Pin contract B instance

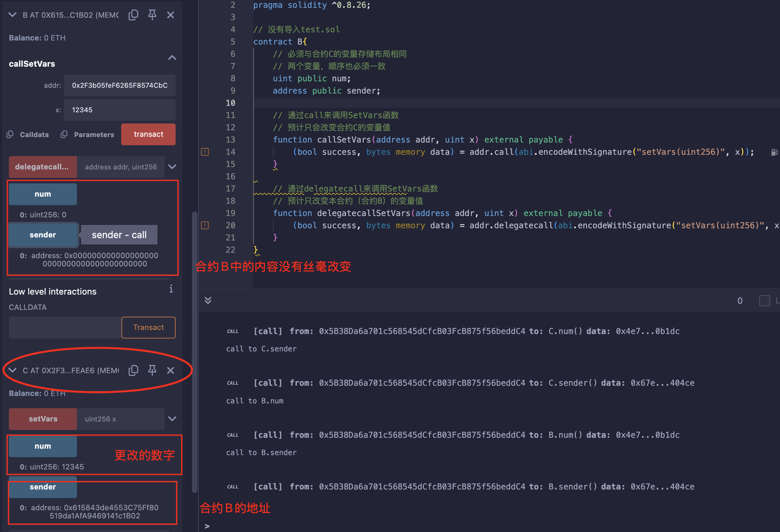(152, 15)
